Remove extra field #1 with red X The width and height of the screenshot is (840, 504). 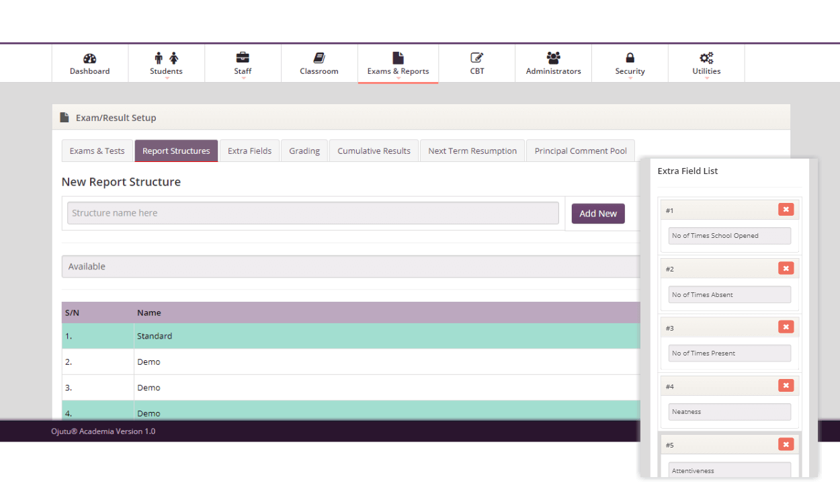point(786,210)
